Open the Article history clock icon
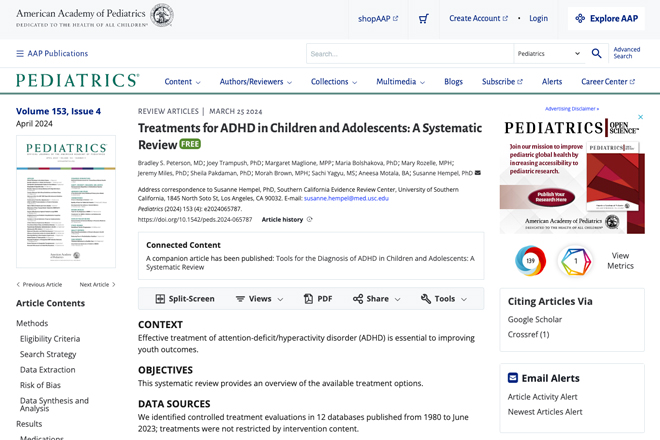 click(x=309, y=219)
